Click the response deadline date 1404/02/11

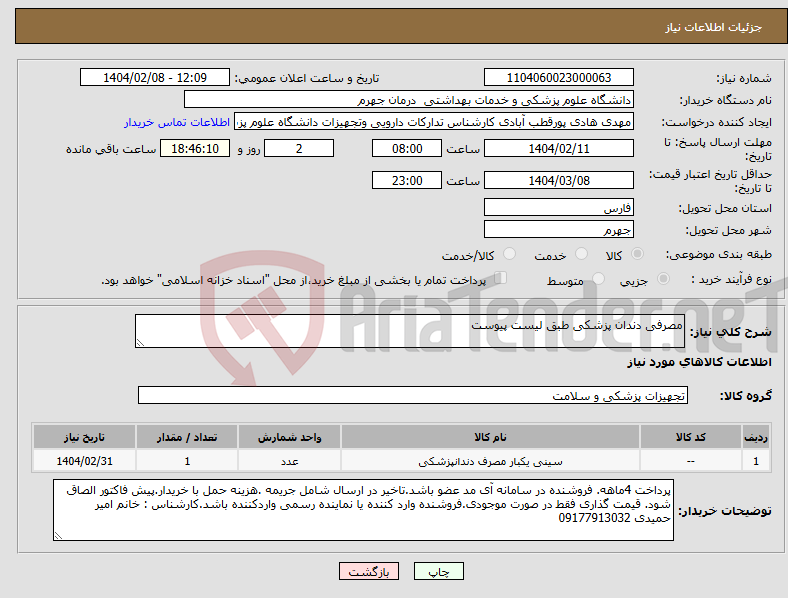558,148
